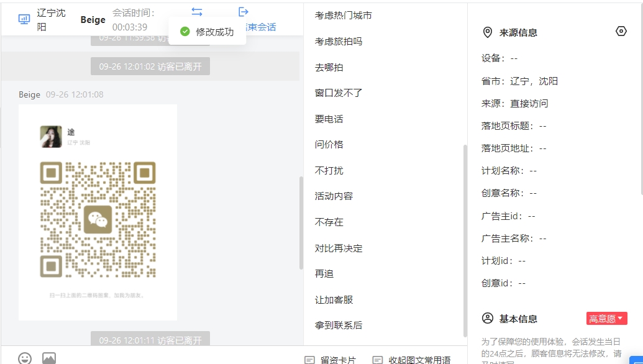
Task: Click the hexagon settings icon in 来源信息
Action: tap(621, 31)
